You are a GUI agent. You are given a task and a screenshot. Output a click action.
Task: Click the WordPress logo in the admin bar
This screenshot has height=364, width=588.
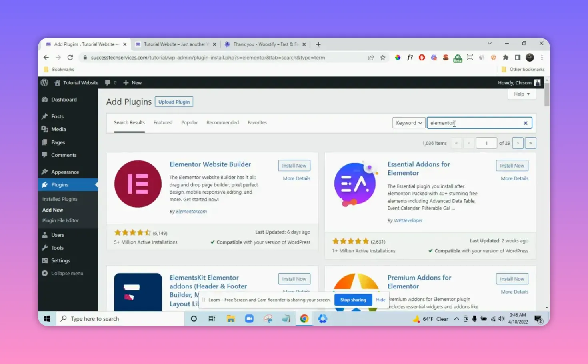pyautogui.click(x=44, y=82)
